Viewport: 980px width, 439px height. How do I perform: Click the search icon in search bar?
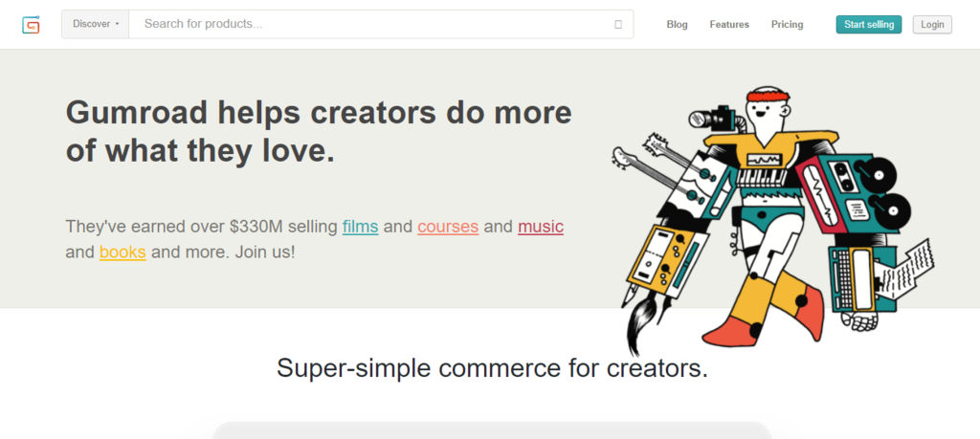pos(618,24)
